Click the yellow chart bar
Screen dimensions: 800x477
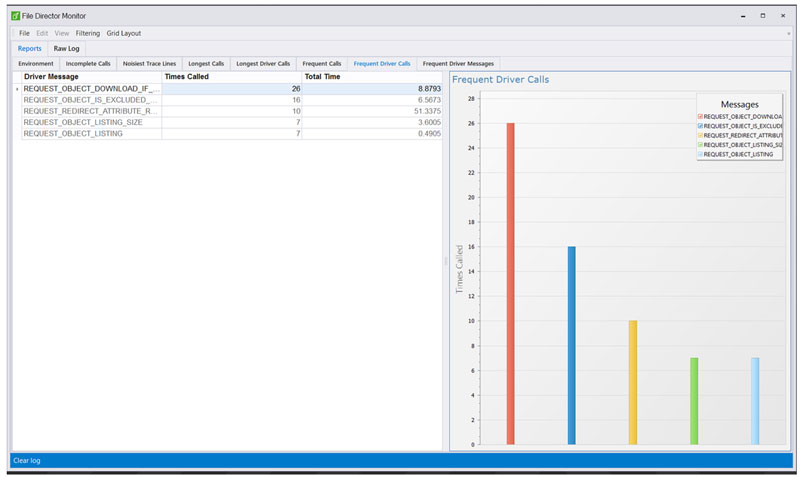[633, 383]
